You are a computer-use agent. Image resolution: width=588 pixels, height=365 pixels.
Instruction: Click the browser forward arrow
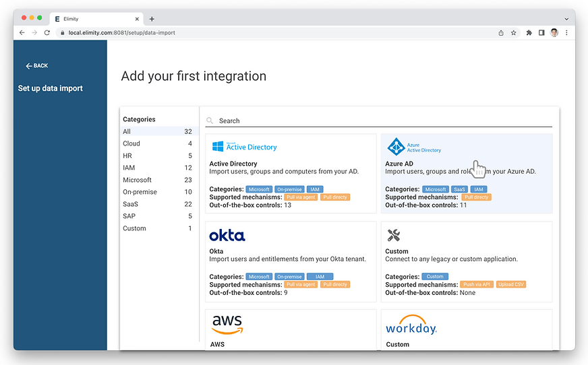[x=34, y=32]
